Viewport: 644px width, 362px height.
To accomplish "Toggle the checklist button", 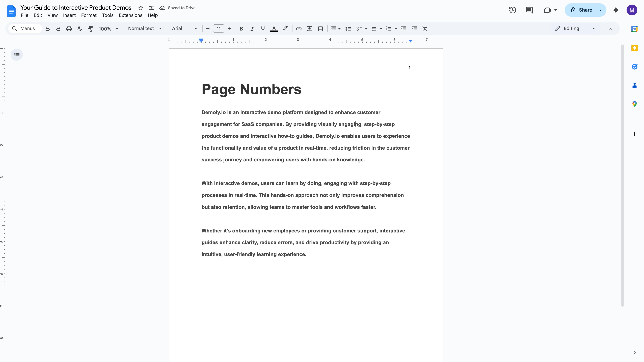I will click(359, 29).
